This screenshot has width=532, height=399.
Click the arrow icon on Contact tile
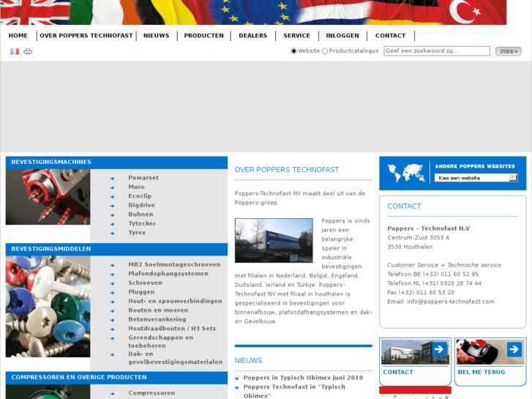pyautogui.click(x=439, y=349)
